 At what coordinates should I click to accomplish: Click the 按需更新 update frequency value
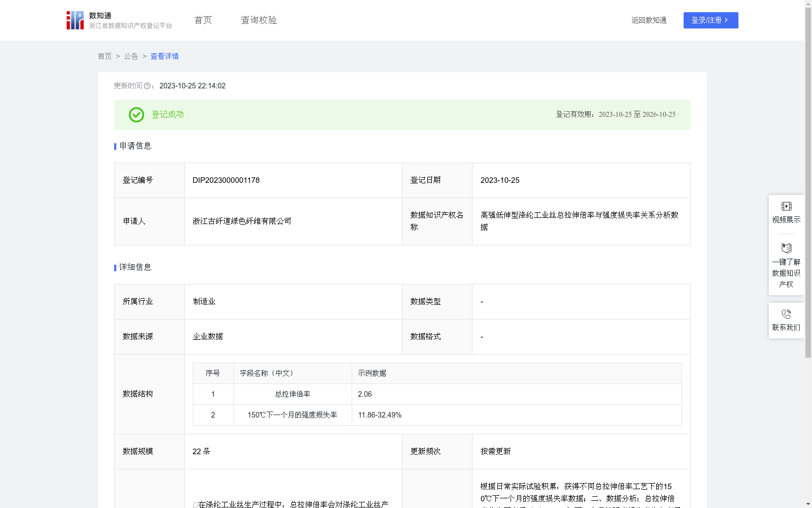[495, 452]
